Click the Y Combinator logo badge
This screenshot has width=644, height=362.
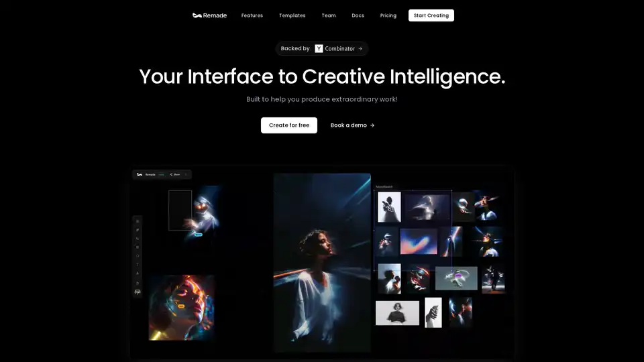coord(319,48)
